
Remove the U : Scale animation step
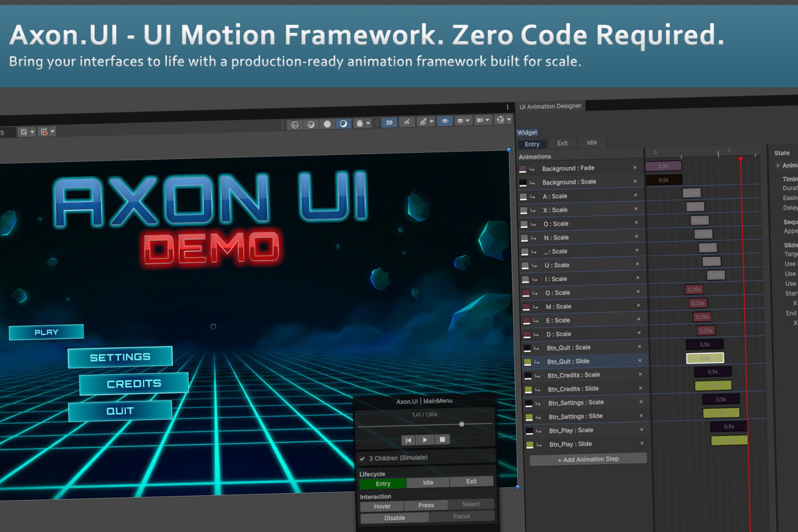[637, 264]
